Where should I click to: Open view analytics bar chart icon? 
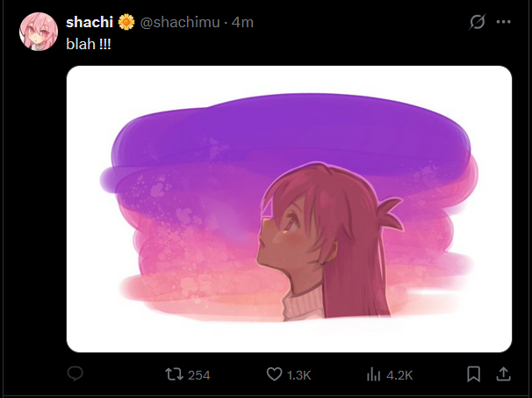(x=373, y=374)
